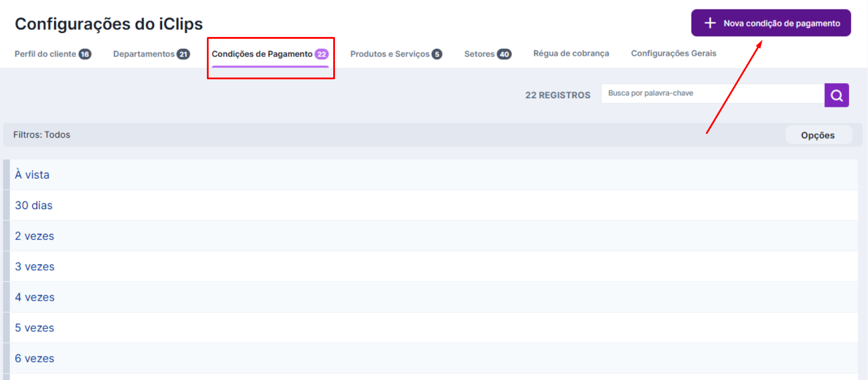The height and width of the screenshot is (380, 868).
Task: Select the 6 vezes entry
Action: coord(35,358)
